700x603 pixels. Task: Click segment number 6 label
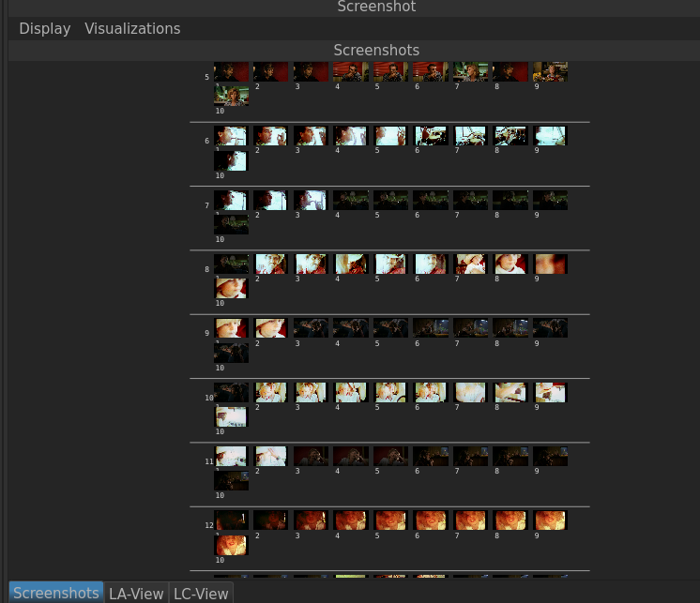click(206, 141)
